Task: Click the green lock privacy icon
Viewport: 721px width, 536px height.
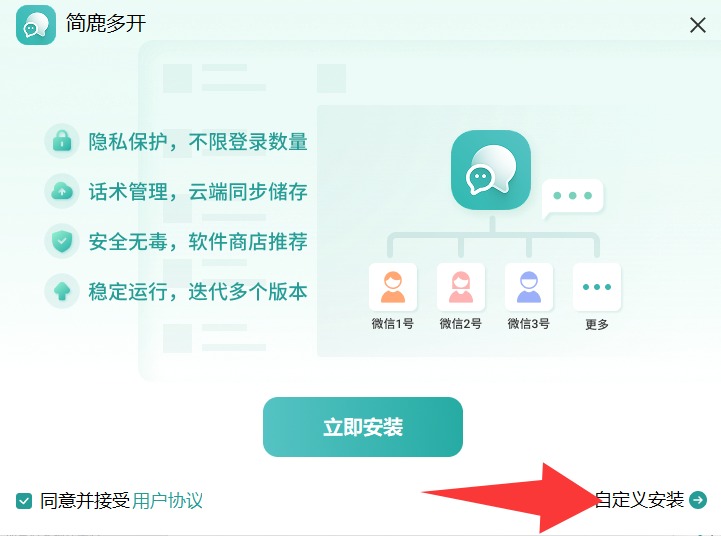Action: 62,141
